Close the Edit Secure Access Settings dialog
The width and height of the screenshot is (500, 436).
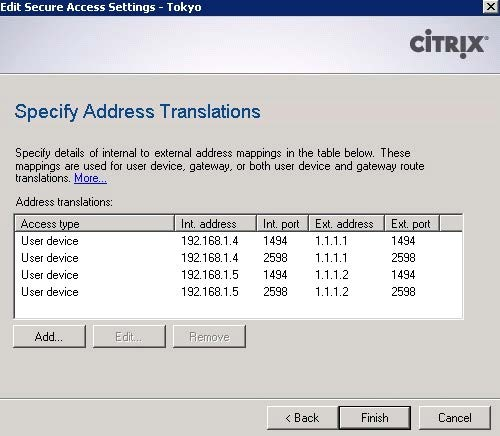[x=491, y=7]
